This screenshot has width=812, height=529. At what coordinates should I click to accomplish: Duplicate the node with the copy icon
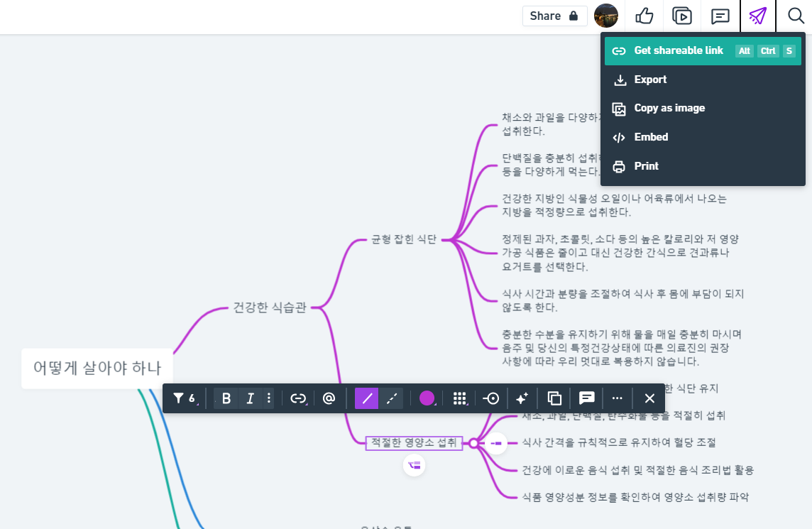tap(554, 398)
